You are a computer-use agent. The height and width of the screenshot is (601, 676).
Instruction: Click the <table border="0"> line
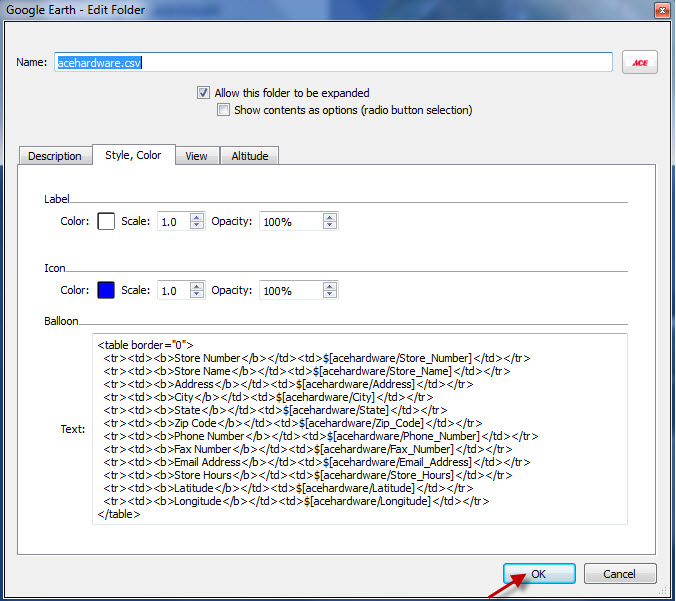tap(145, 345)
